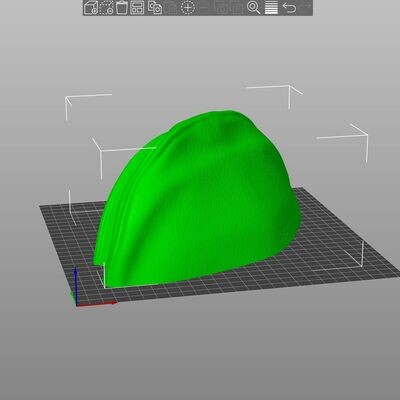Image resolution: width=400 pixels, height=400 pixels.
Task: Click the dimmed Paste icon
Action: pos(171,8)
